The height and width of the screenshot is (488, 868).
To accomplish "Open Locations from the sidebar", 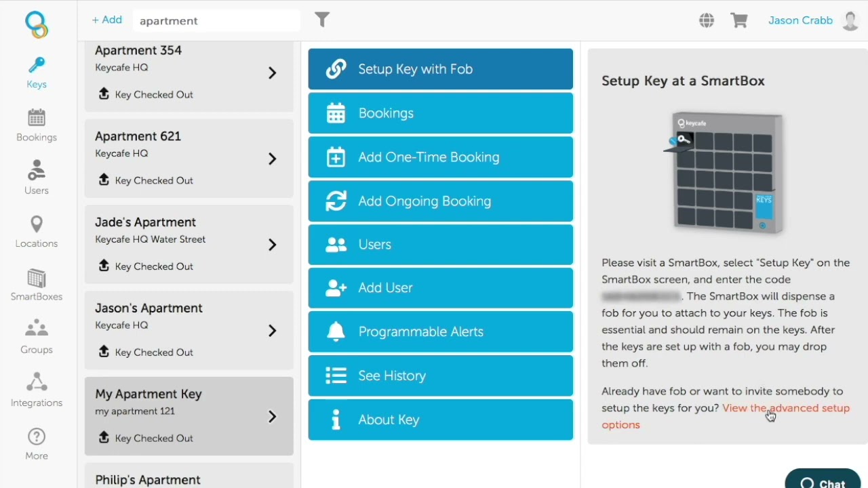I will point(37,232).
